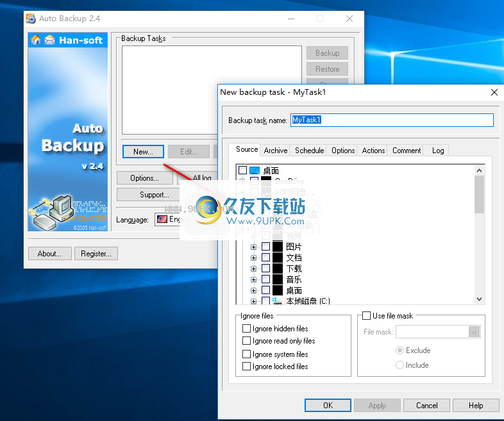Switch to the Log tab

(438, 151)
